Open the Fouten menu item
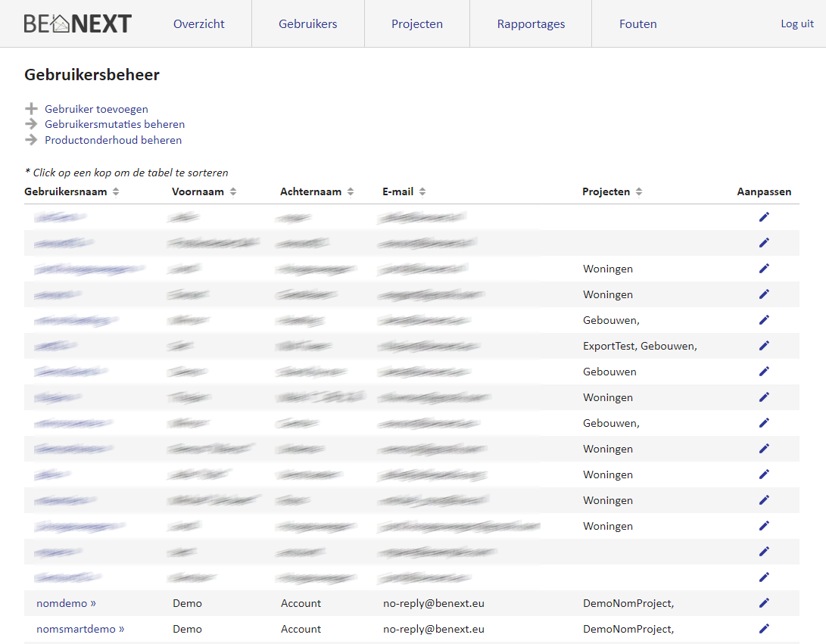826x644 pixels. point(638,23)
